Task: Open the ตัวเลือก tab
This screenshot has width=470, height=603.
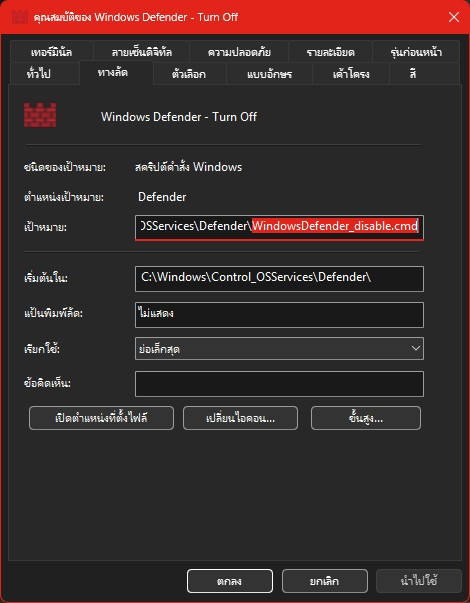Action: [x=189, y=73]
